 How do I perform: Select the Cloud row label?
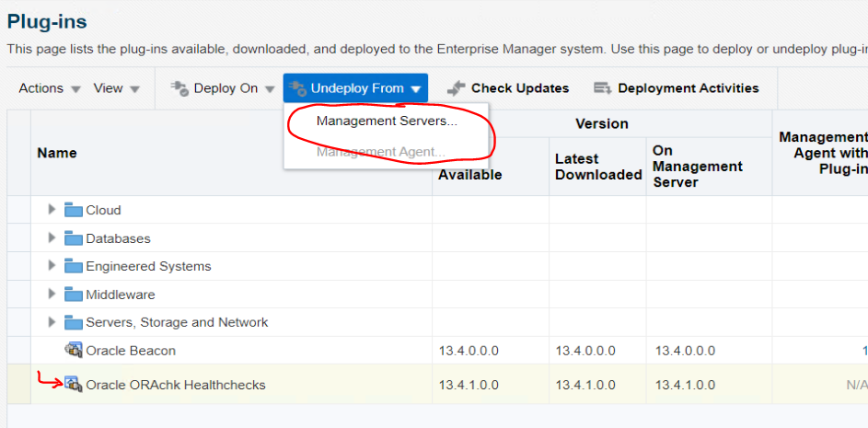pyautogui.click(x=103, y=211)
